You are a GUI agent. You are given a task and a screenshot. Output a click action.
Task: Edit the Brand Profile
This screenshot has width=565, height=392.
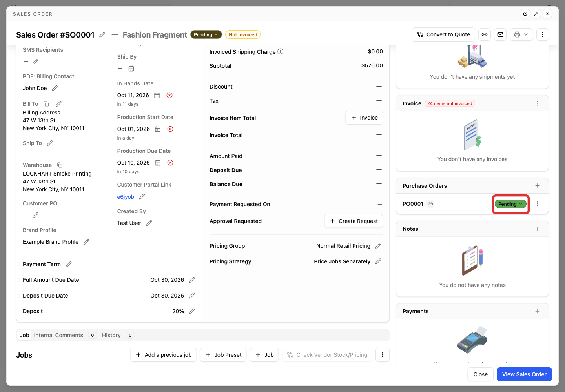pyautogui.click(x=86, y=242)
